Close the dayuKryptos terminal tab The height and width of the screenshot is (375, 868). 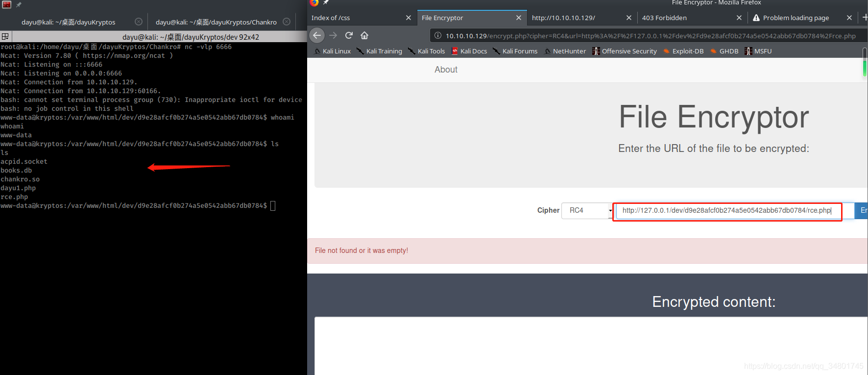(x=139, y=22)
